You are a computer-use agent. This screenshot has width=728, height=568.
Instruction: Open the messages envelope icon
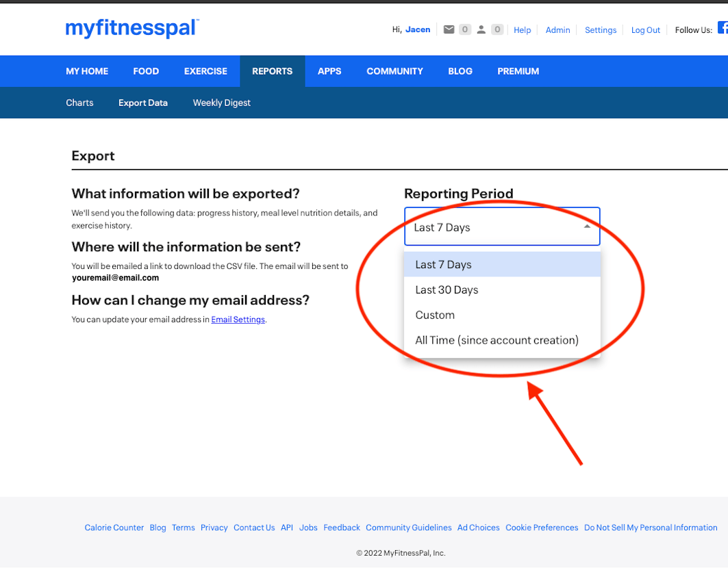click(x=449, y=29)
